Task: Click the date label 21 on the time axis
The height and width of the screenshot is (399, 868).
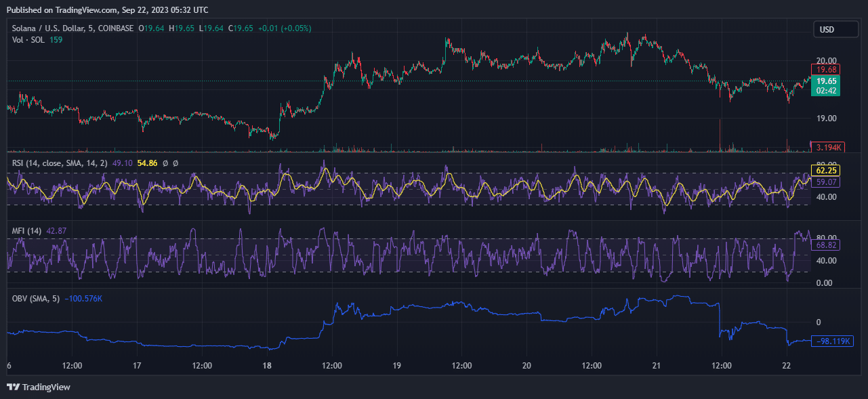Action: click(656, 366)
